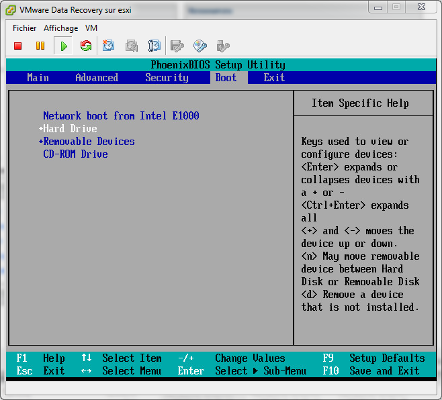Open the Snapshot Manager toolbar icon
Screen dimensions: 442x400
(154, 46)
